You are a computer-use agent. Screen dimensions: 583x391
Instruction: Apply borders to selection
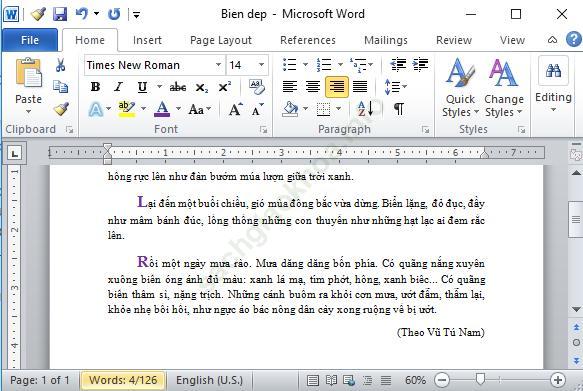coord(323,109)
